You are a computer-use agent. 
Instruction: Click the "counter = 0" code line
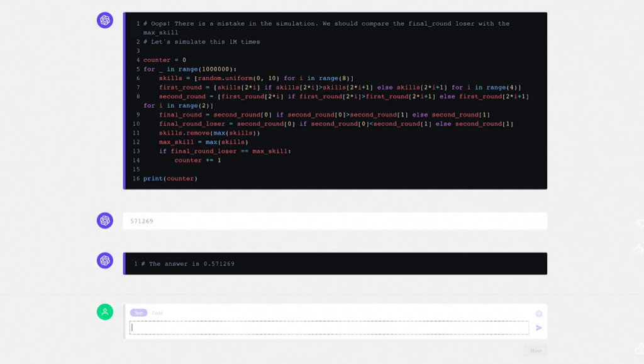point(165,60)
